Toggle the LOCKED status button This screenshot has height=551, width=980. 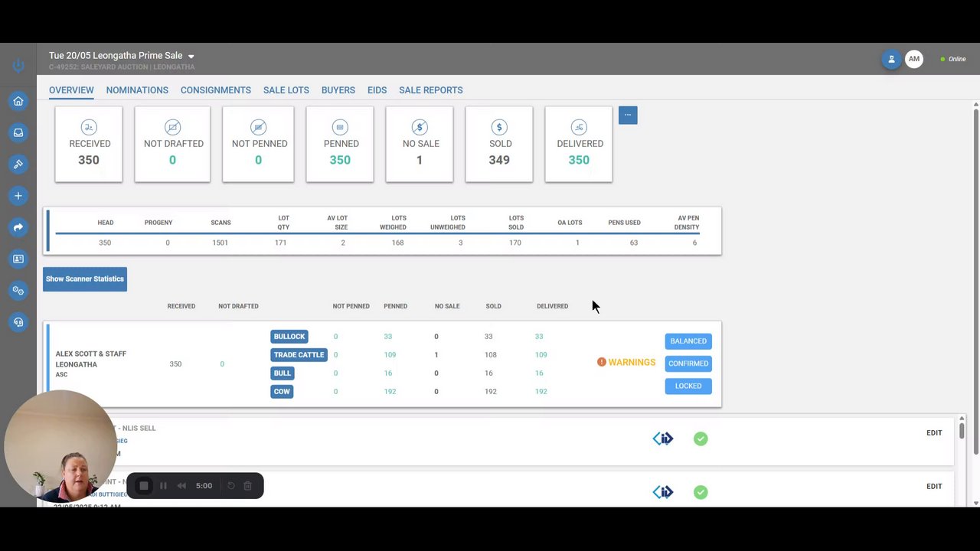688,386
